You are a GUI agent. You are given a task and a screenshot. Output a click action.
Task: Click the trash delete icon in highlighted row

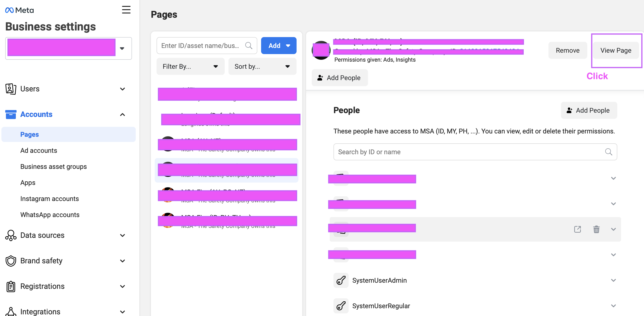[x=596, y=229]
